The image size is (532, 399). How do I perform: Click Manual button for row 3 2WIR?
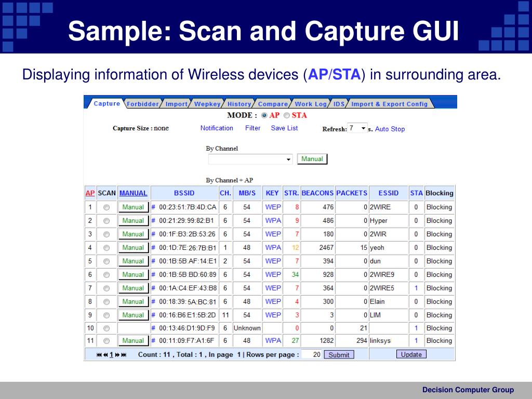134,234
